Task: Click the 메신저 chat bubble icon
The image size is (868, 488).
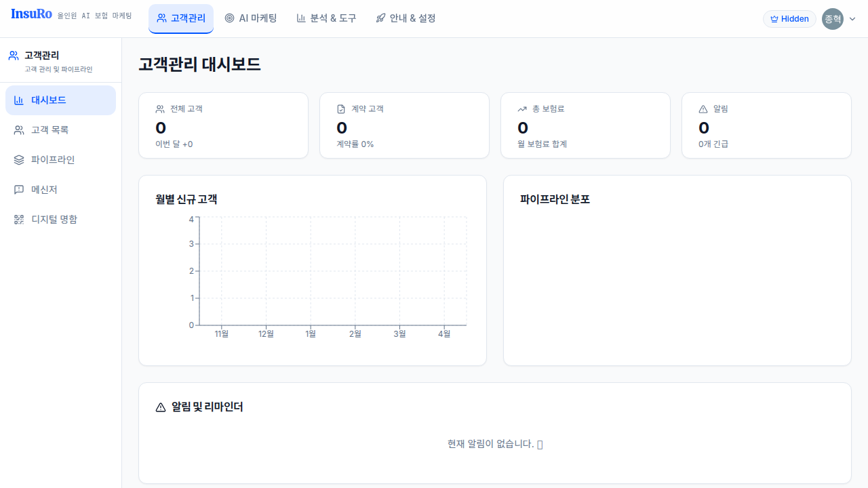Action: click(19, 190)
